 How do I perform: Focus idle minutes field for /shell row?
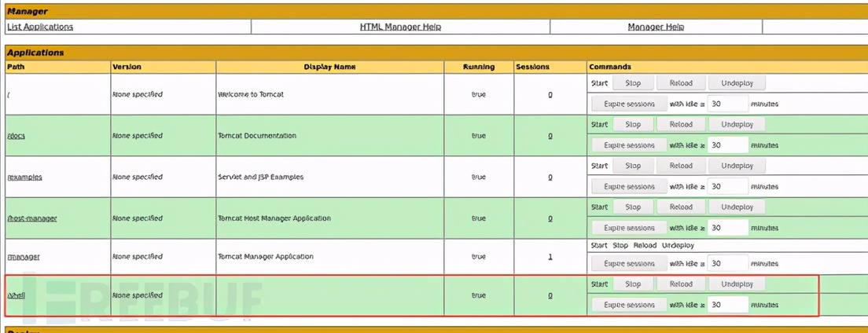(x=728, y=305)
